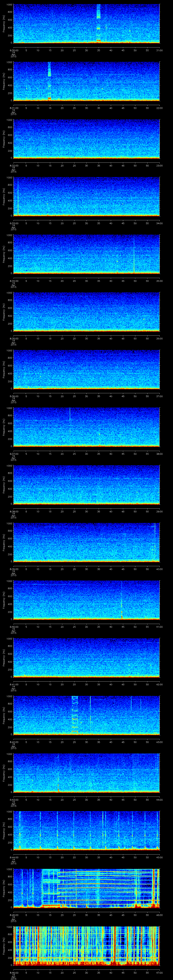
Task: Click the 45:00 end label of 8:44 spectrogram
Action: 160,857
